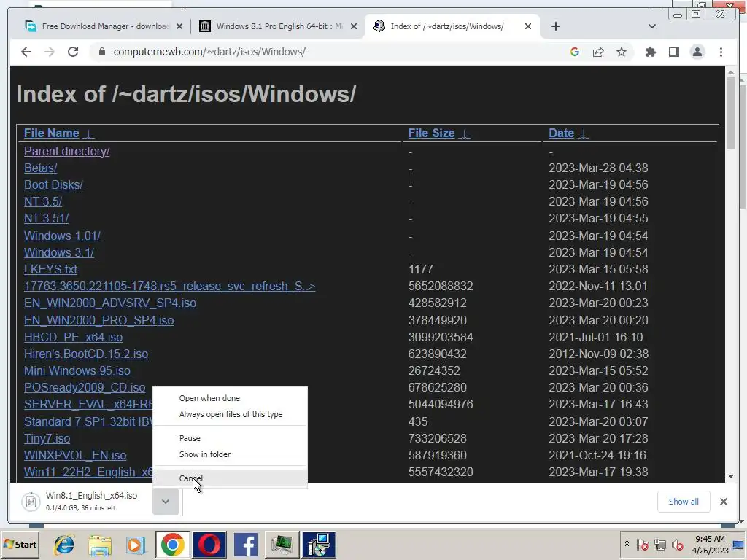The image size is (747, 560).
Task: Choose Open when done in context menu
Action: coord(230,398)
